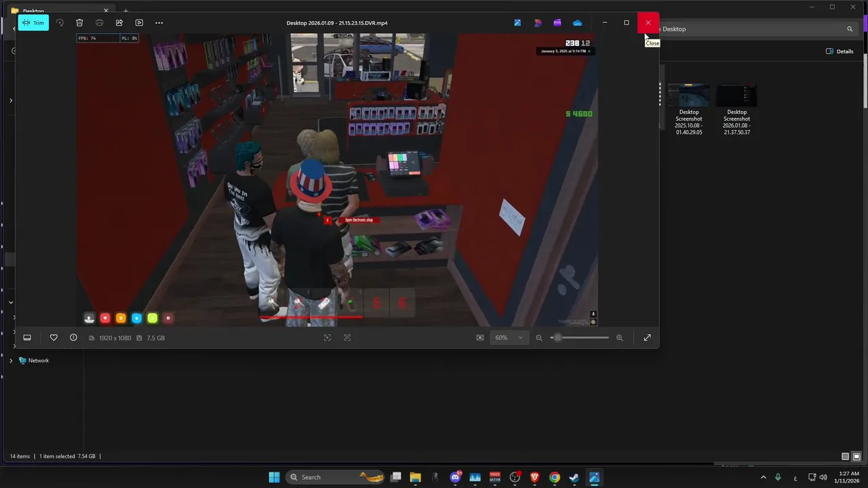This screenshot has width=868, height=488.
Task: Click the Search Desktop field in Explorer
Action: point(757,29)
